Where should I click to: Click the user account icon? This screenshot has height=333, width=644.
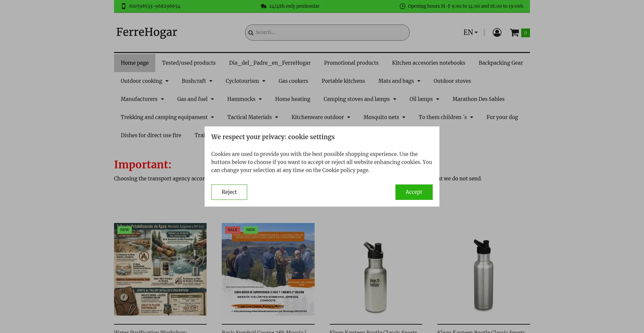[497, 33]
